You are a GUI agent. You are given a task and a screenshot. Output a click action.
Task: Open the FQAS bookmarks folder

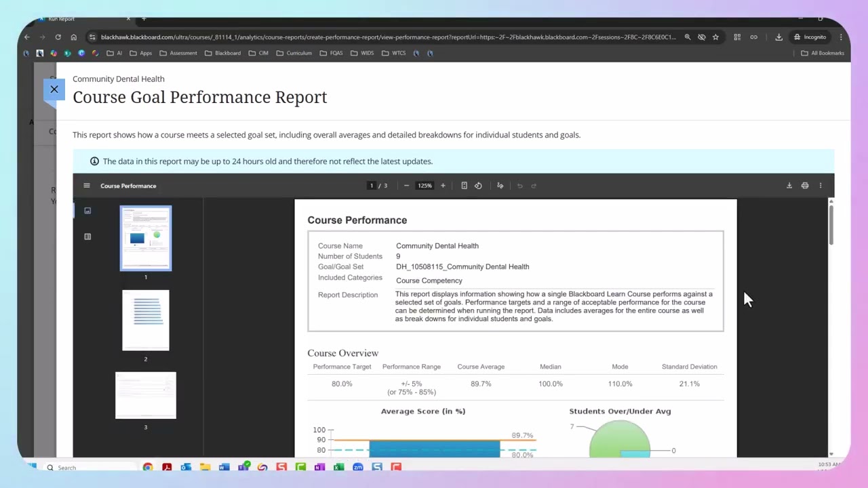331,53
